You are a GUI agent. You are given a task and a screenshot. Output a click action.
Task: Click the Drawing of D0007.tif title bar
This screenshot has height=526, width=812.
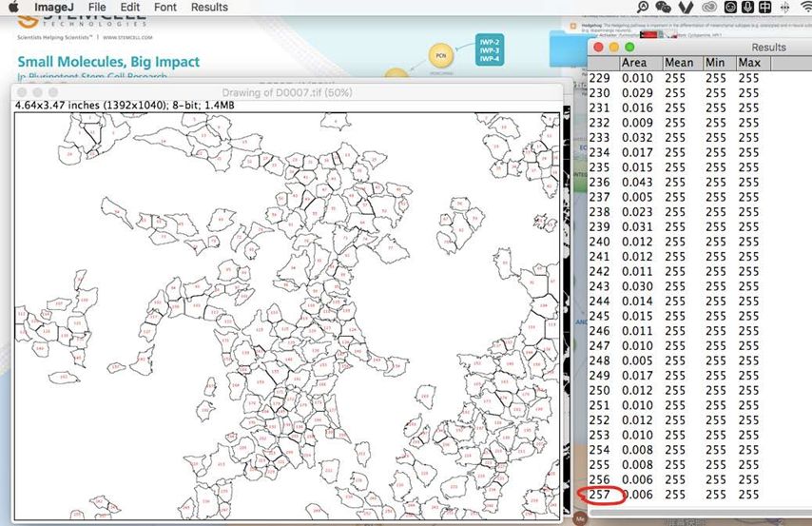point(287,92)
